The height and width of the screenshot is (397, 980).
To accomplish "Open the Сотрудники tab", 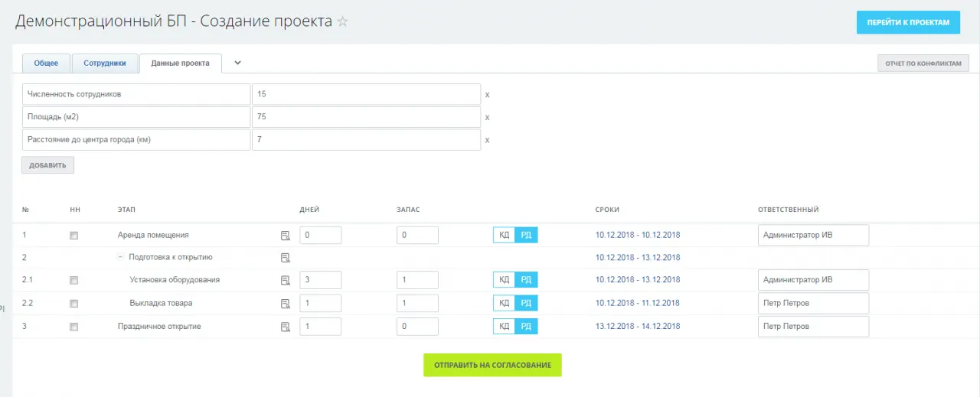I will (105, 63).
